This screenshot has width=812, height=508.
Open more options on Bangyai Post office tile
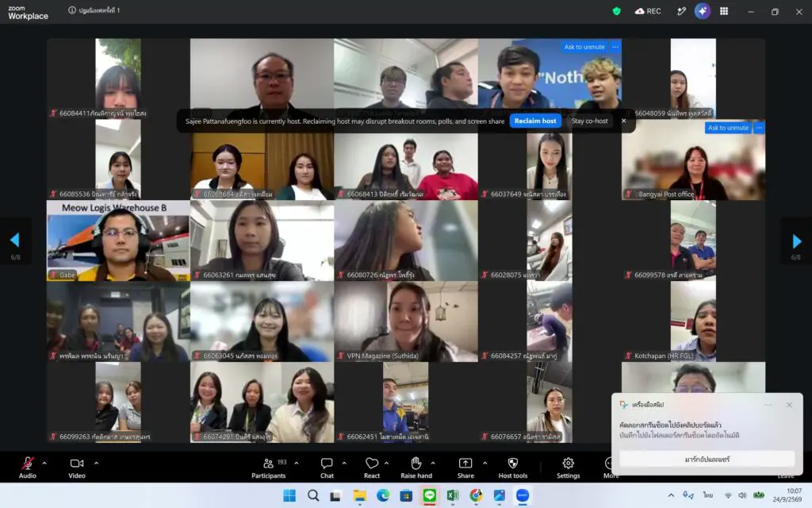[x=759, y=128]
